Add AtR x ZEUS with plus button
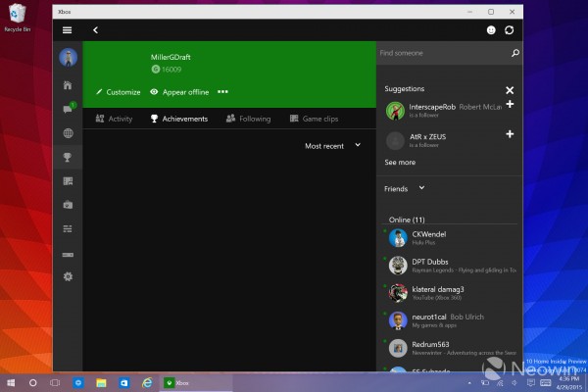This screenshot has height=392, width=588. pos(510,133)
